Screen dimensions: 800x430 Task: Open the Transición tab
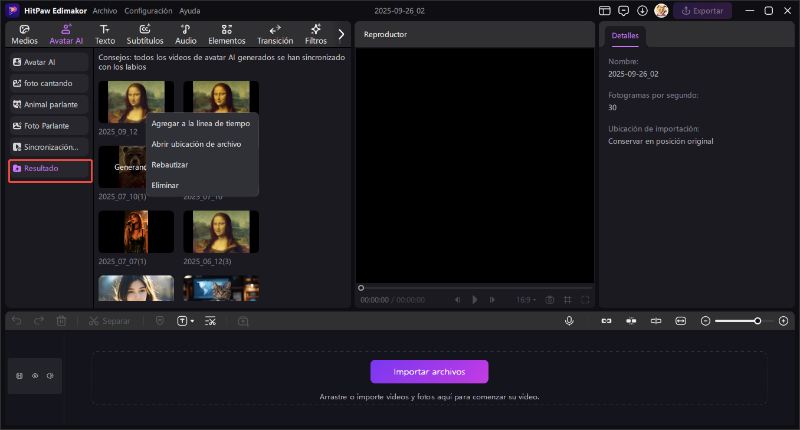[x=275, y=35]
